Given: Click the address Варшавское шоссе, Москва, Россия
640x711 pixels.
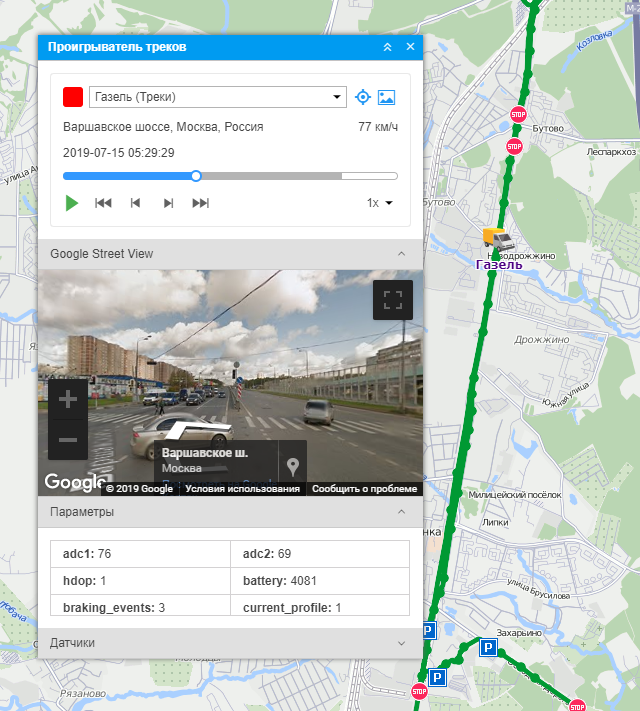Looking at the screenshot, I should pyautogui.click(x=163, y=127).
